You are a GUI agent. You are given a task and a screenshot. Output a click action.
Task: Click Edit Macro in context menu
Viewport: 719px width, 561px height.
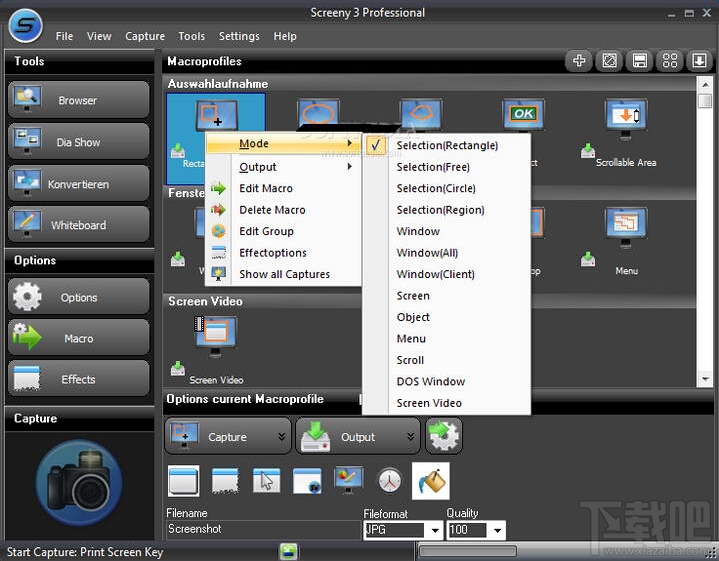point(283,189)
